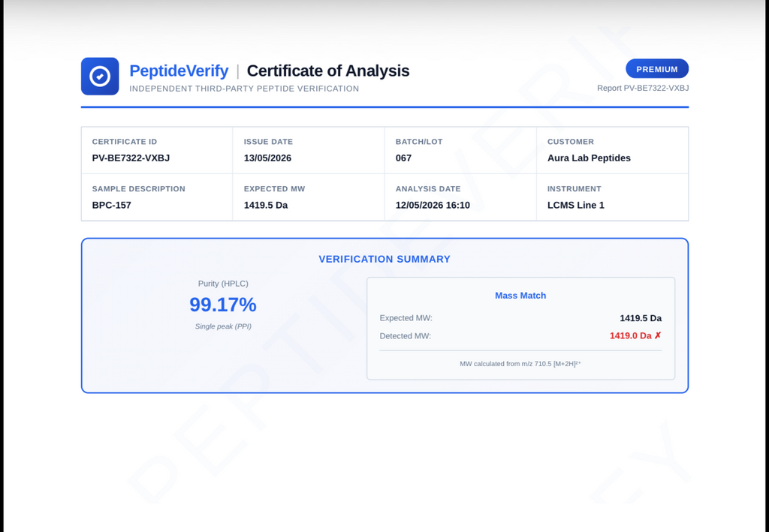Click the PeptideVerify checkmark logo icon
Screen dimensions: 769x532
100,77
